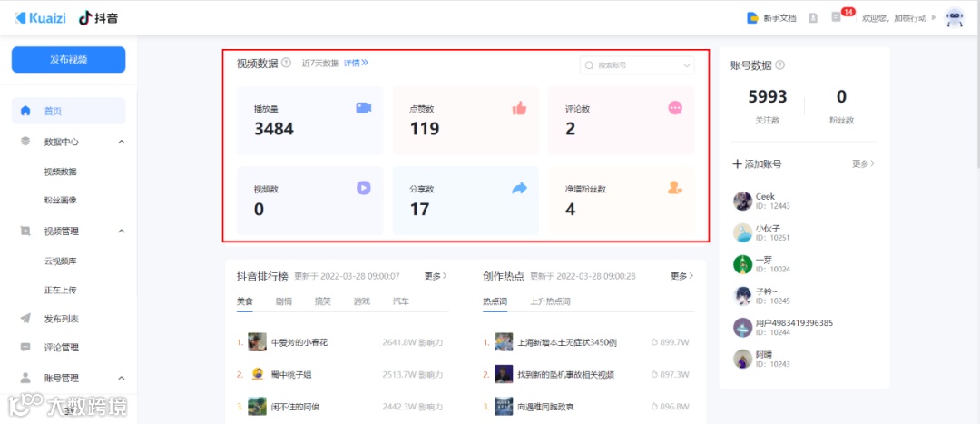
Task: Collapse the 账号管理 menu chevron
Action: pos(122,379)
